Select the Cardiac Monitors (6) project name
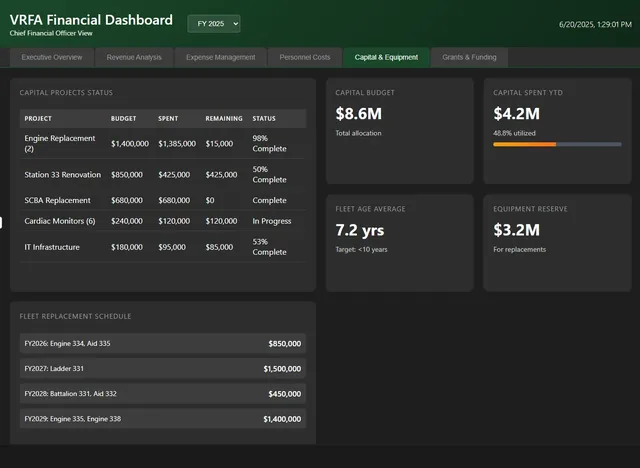Image resolution: width=640 pixels, height=468 pixels. [x=60, y=221]
